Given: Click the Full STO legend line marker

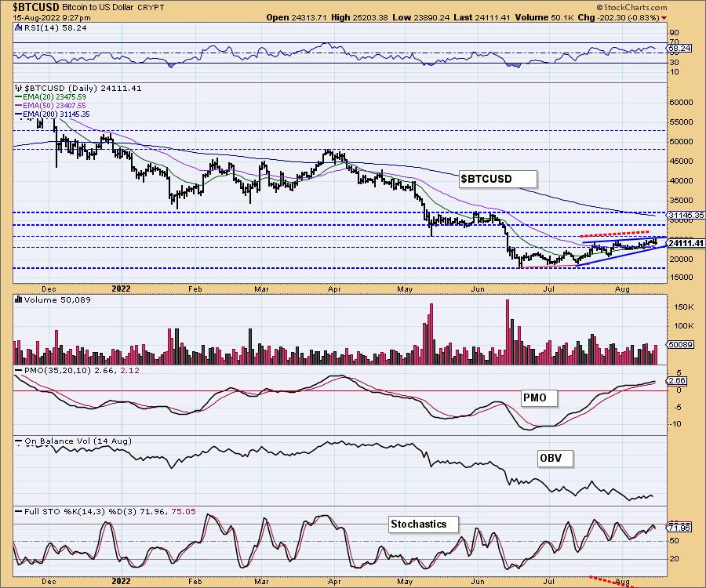Looking at the screenshot, I should pos(19,512).
